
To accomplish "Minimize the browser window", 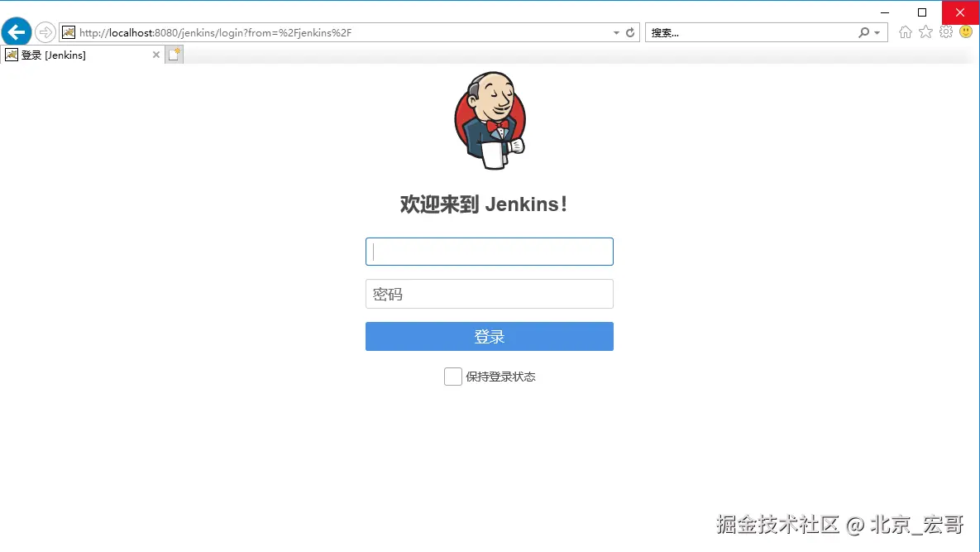I will tap(884, 12).
